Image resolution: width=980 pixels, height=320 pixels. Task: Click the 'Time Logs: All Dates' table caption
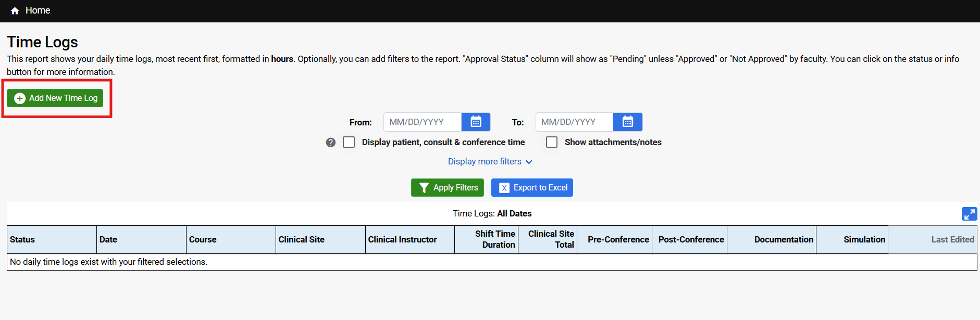pos(492,213)
